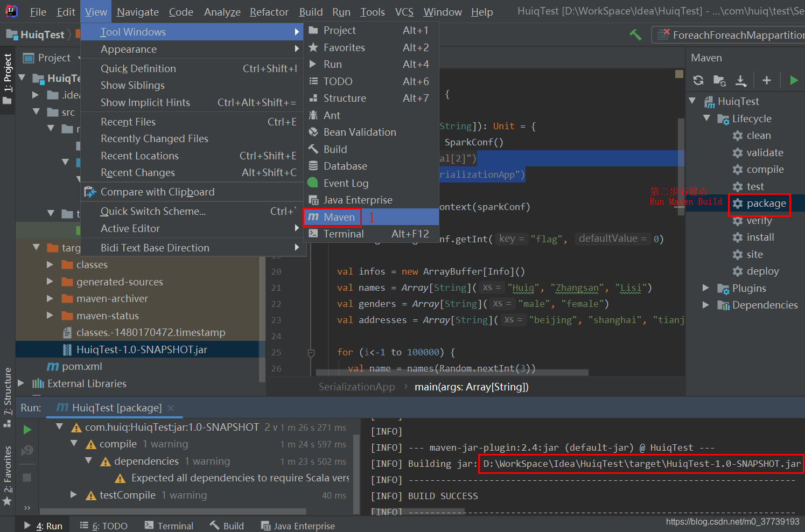
Task: Choose Project in Tool Windows submenu
Action: point(372,31)
